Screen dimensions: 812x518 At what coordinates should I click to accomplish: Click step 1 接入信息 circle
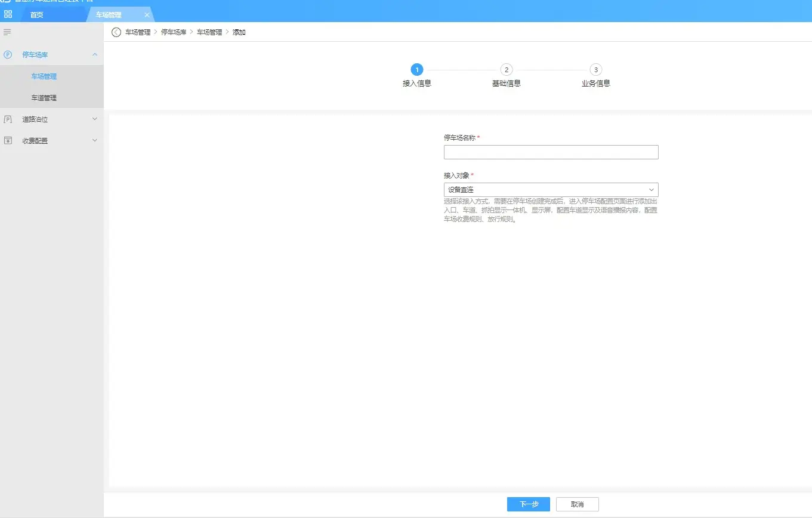[417, 70]
